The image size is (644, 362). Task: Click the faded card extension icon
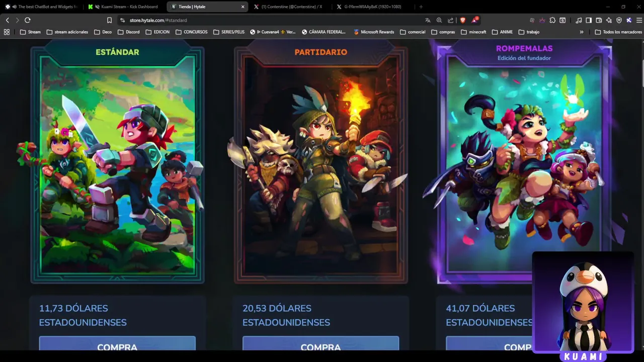click(x=532, y=20)
